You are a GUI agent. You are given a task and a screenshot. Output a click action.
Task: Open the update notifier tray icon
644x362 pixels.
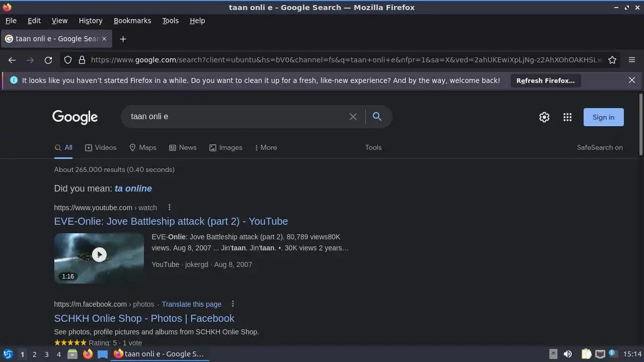(612, 354)
